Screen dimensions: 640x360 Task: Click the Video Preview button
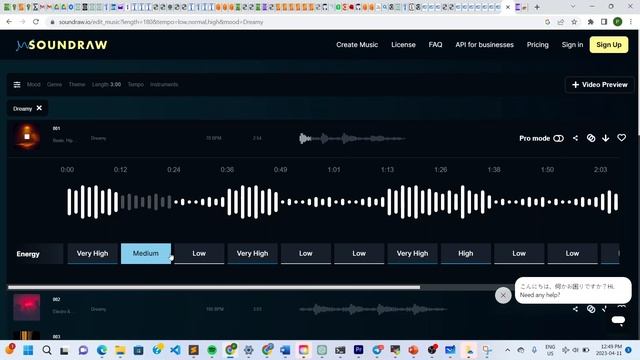[599, 84]
